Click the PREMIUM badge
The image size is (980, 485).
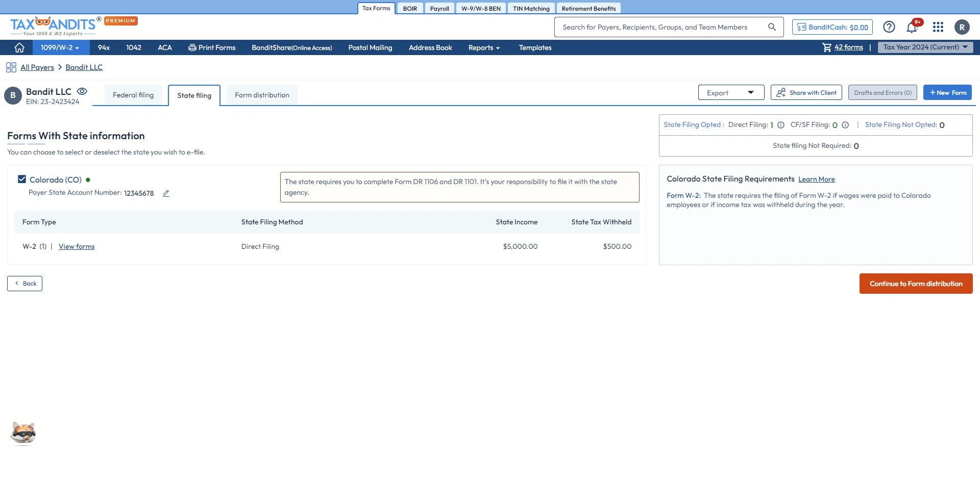point(121,21)
